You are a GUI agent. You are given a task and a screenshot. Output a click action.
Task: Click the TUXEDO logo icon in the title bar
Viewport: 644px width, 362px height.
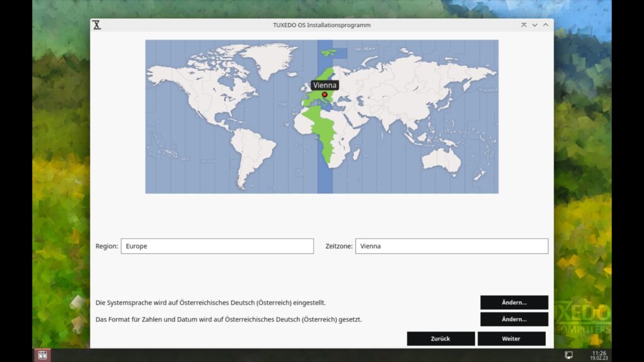(x=96, y=25)
